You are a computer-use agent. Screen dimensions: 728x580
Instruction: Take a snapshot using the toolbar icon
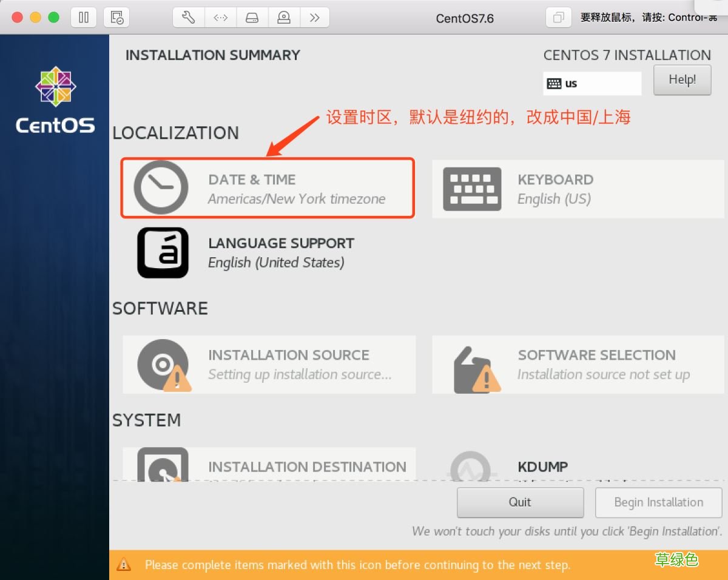pyautogui.click(x=116, y=17)
